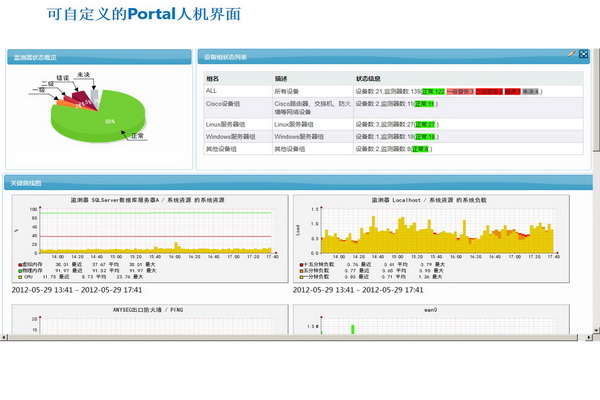Select the 其他设备组 row
Viewport: 600px width, 400px height.
(x=224, y=148)
